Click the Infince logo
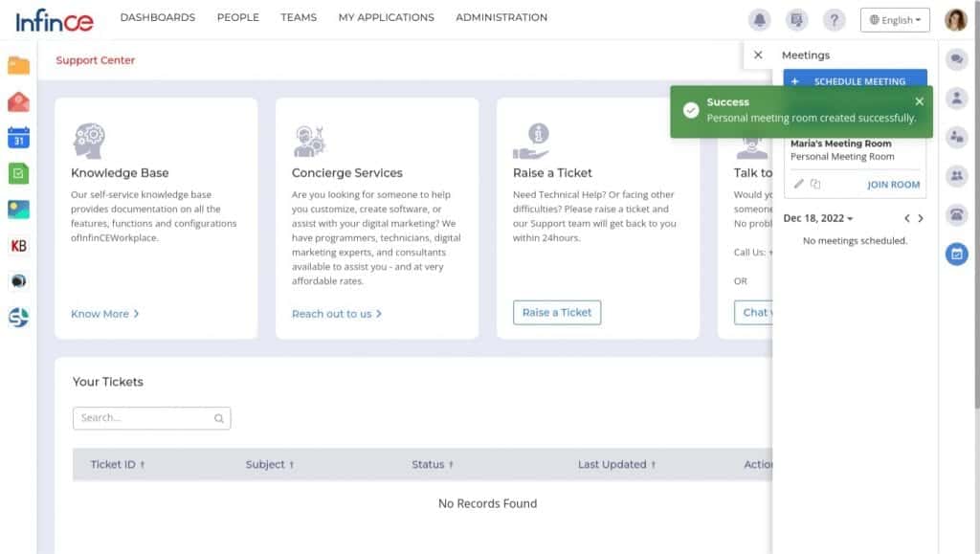The width and height of the screenshot is (980, 554). click(x=55, y=20)
